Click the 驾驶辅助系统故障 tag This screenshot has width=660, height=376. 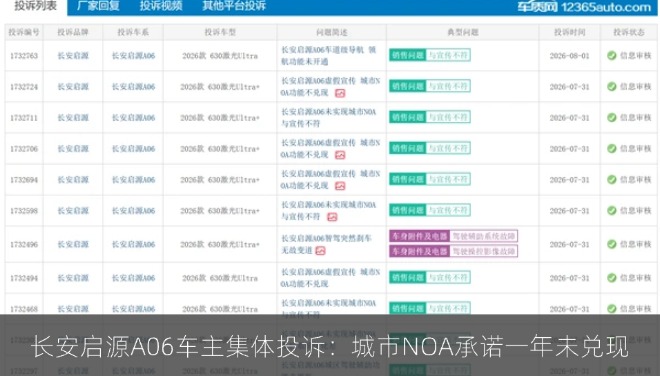(483, 236)
